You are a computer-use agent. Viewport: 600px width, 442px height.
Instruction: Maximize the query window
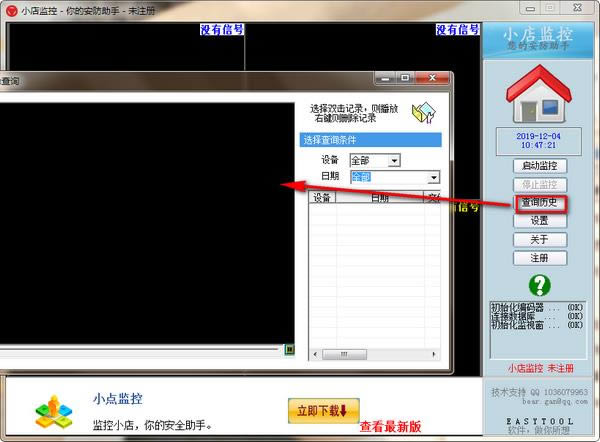click(406, 78)
